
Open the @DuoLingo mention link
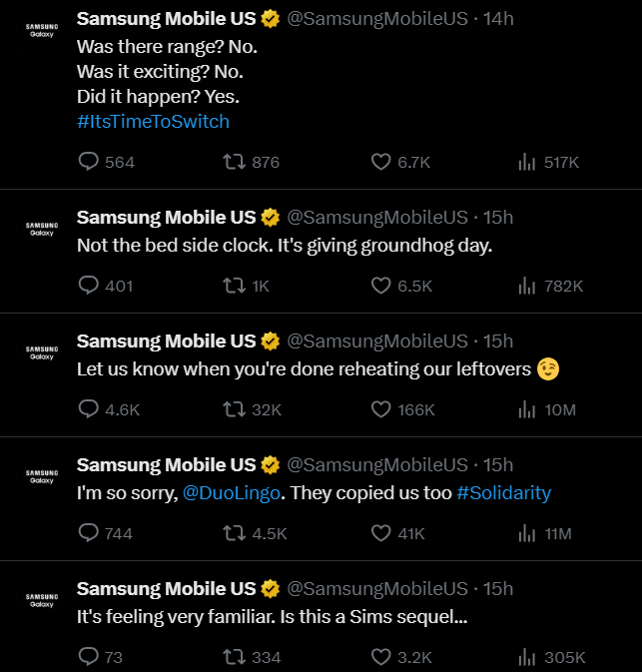point(232,493)
